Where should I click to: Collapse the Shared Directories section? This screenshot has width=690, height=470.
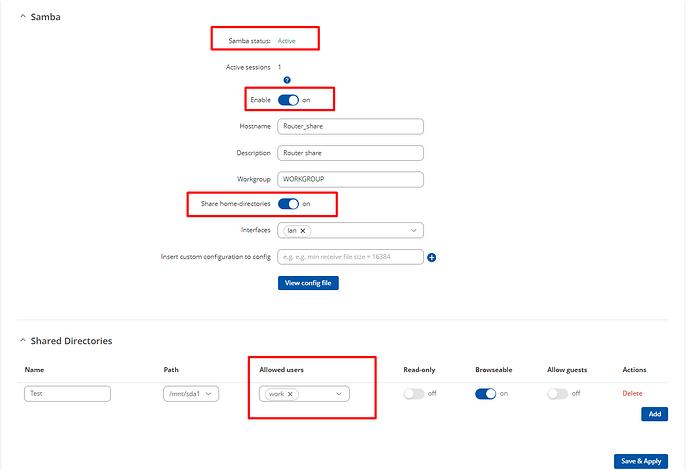(23, 341)
